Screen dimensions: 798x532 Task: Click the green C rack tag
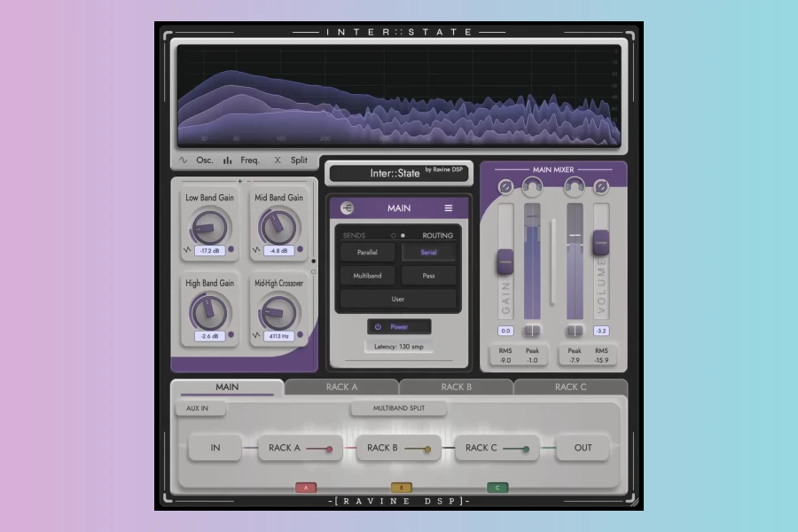point(497,488)
